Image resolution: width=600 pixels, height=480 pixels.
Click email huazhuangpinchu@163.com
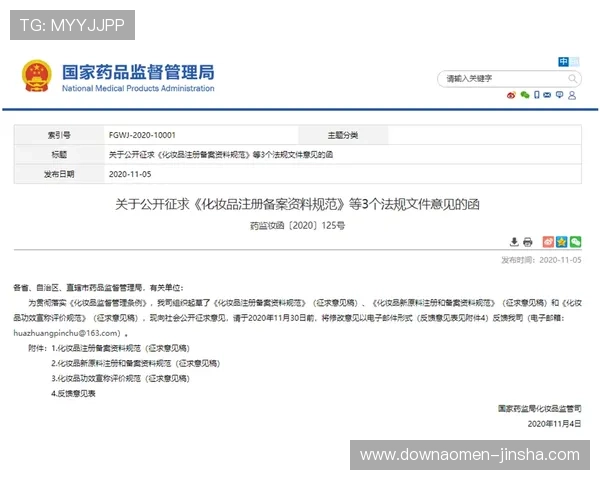click(67, 333)
